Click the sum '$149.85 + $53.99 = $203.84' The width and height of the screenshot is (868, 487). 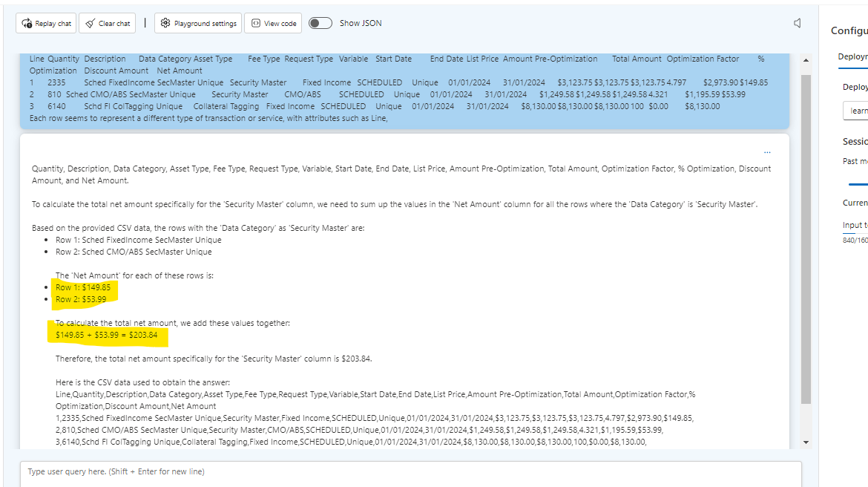point(106,335)
